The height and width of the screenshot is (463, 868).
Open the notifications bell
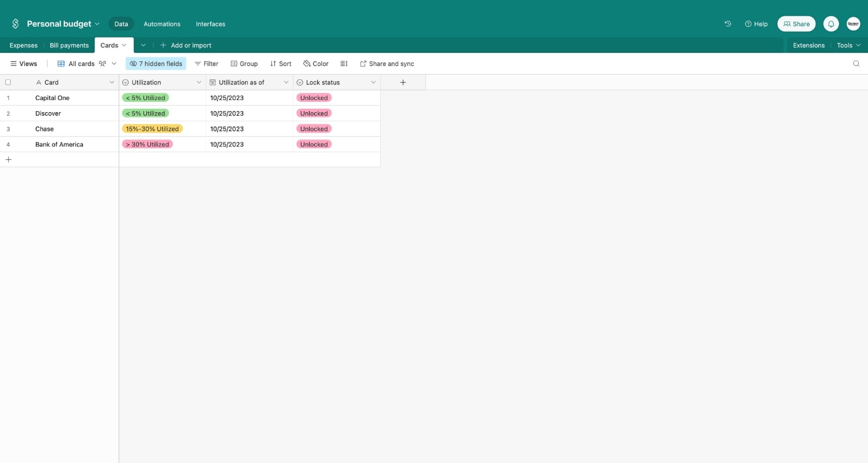831,24
